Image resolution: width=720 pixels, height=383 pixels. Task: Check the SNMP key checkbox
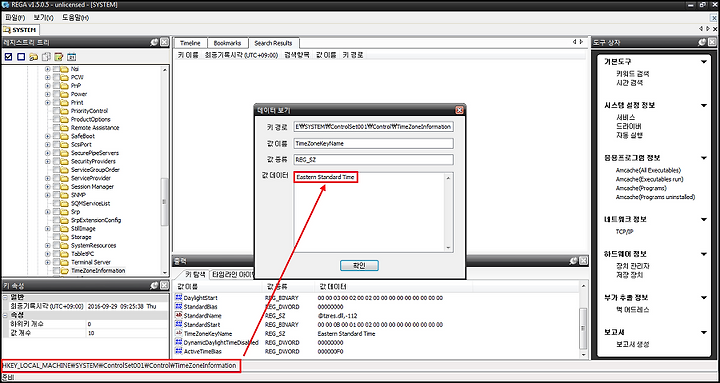point(56,195)
